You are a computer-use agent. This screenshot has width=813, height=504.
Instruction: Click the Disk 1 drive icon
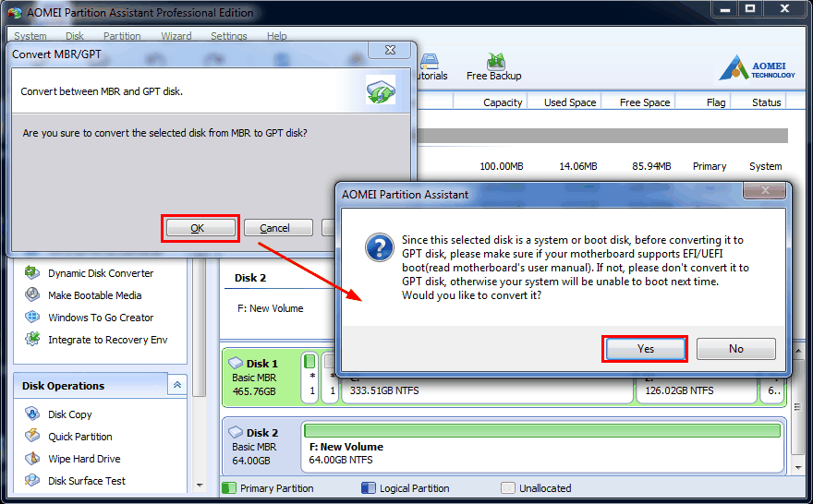[x=236, y=363]
